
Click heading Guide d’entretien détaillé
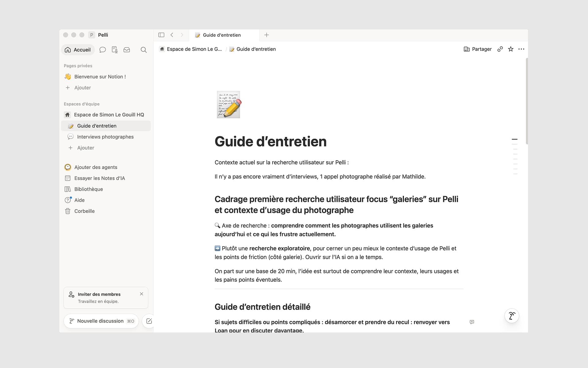(x=262, y=307)
